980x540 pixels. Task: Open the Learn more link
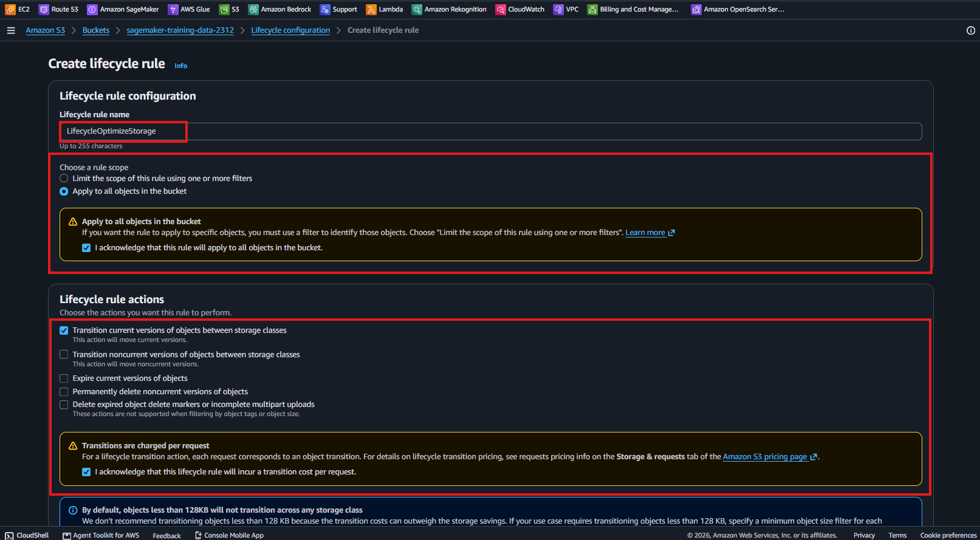pyautogui.click(x=645, y=233)
